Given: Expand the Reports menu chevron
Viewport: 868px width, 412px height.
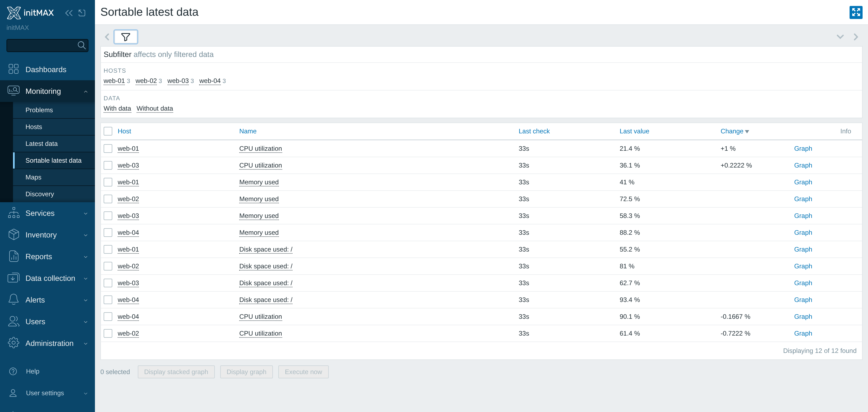Looking at the screenshot, I should 86,257.
